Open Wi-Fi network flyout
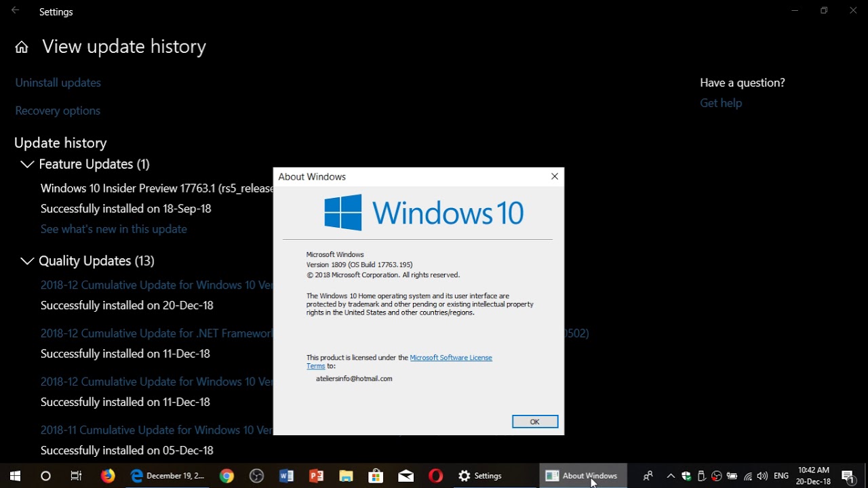This screenshot has height=488, width=868. point(747,476)
